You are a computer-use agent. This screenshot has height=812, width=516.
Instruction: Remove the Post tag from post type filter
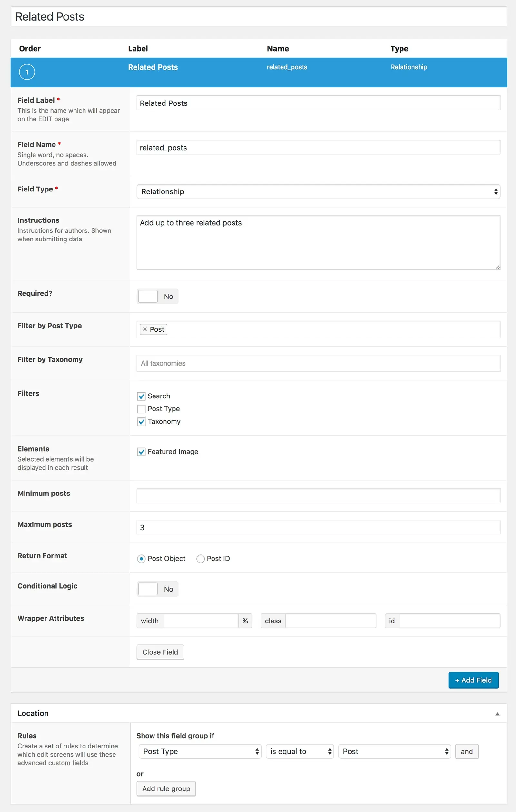point(145,329)
